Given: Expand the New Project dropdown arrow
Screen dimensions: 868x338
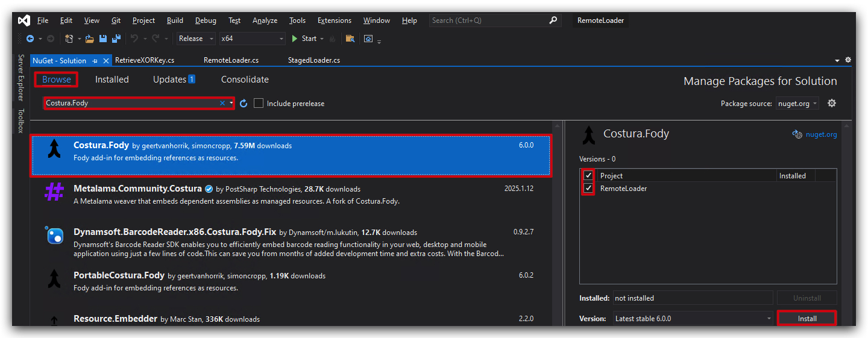Looking at the screenshot, I should pyautogui.click(x=79, y=39).
